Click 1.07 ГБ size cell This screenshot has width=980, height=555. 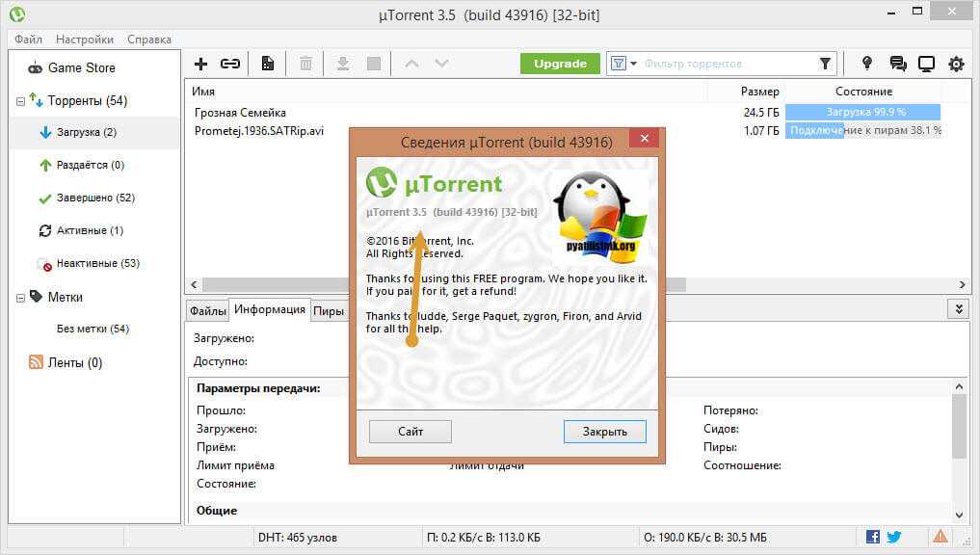(x=760, y=131)
